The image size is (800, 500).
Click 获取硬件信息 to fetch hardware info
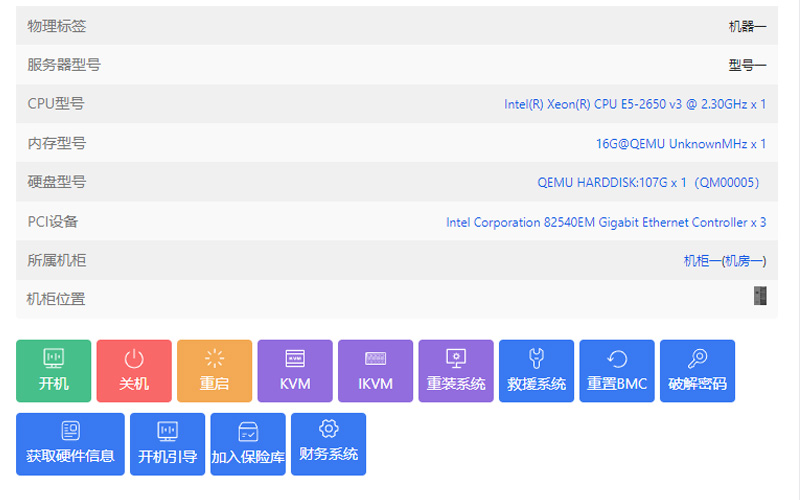click(x=70, y=444)
